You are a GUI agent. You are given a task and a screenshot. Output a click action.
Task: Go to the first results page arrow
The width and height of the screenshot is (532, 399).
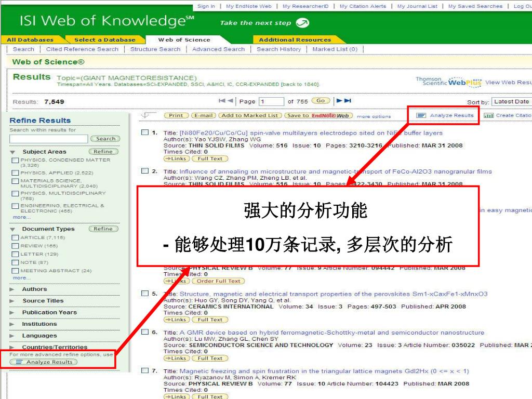222,101
